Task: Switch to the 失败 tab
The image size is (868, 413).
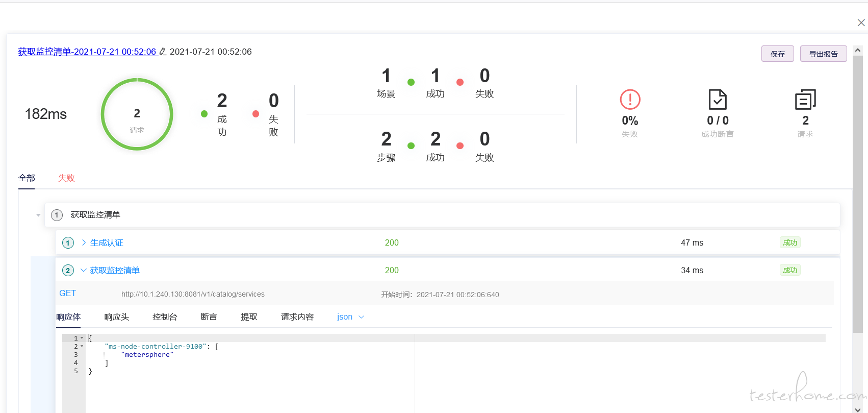Action: (66, 178)
